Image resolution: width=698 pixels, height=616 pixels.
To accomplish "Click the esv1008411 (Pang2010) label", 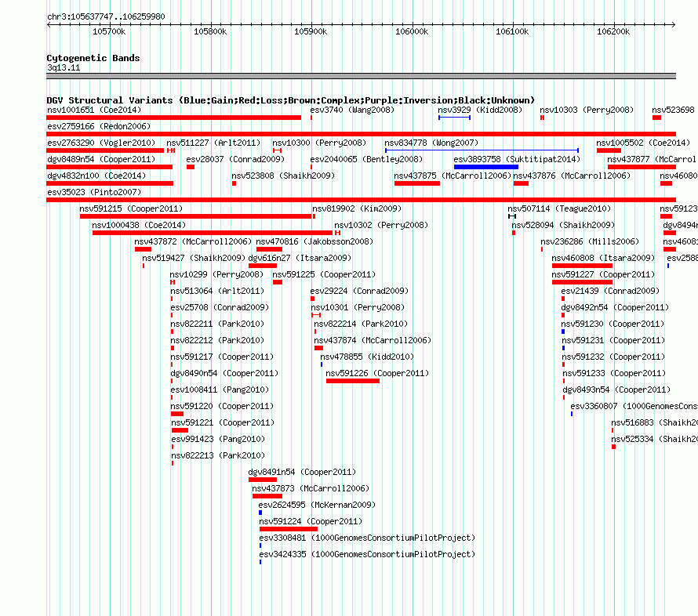I will (x=220, y=390).
